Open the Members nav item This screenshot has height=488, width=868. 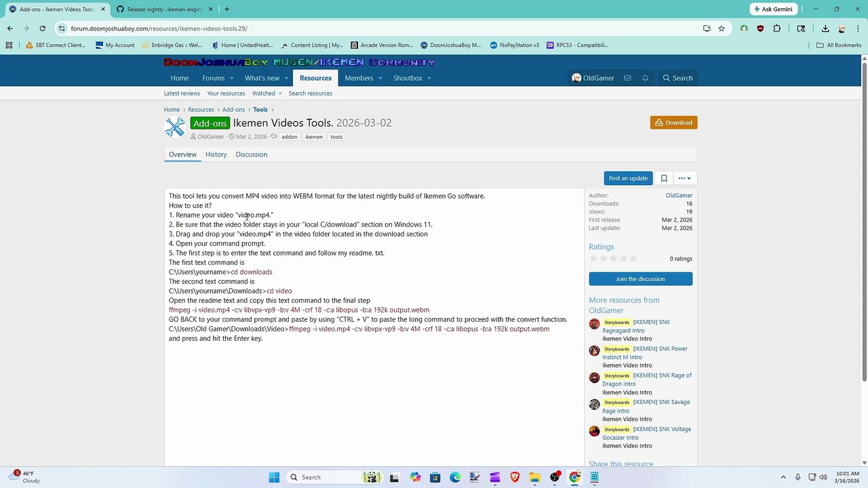[359, 78]
